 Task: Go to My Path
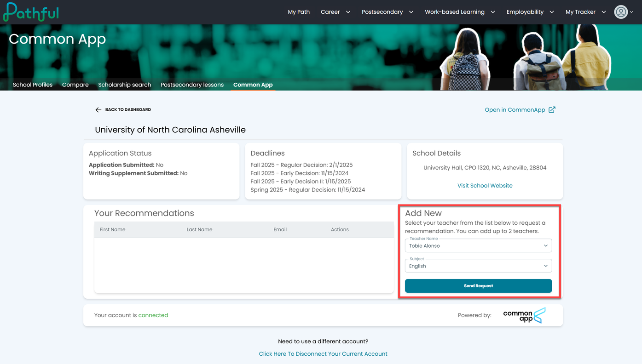299,12
